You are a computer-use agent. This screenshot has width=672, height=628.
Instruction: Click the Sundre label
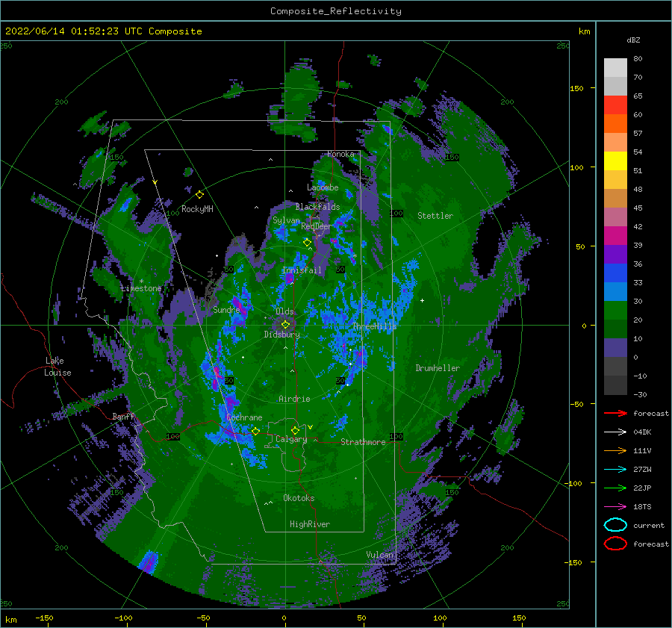click(x=226, y=309)
